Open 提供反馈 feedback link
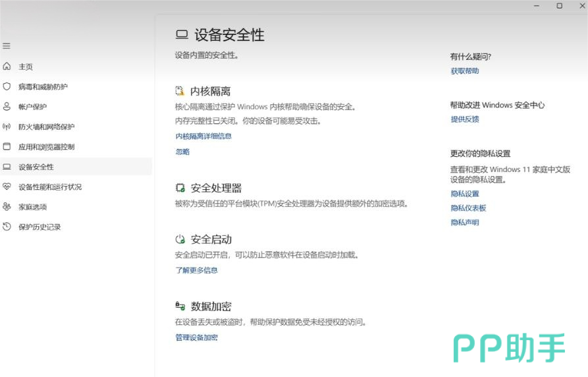588x377 pixels. (x=465, y=119)
